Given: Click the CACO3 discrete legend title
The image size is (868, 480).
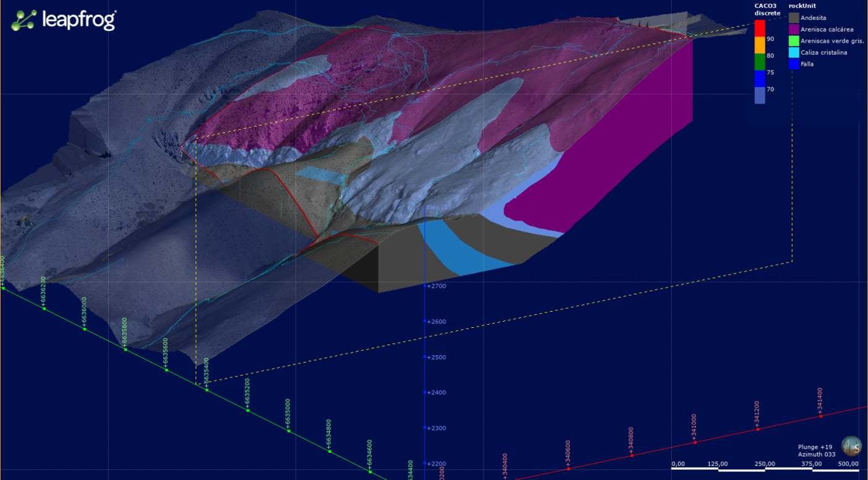Looking at the screenshot, I should (767, 9).
